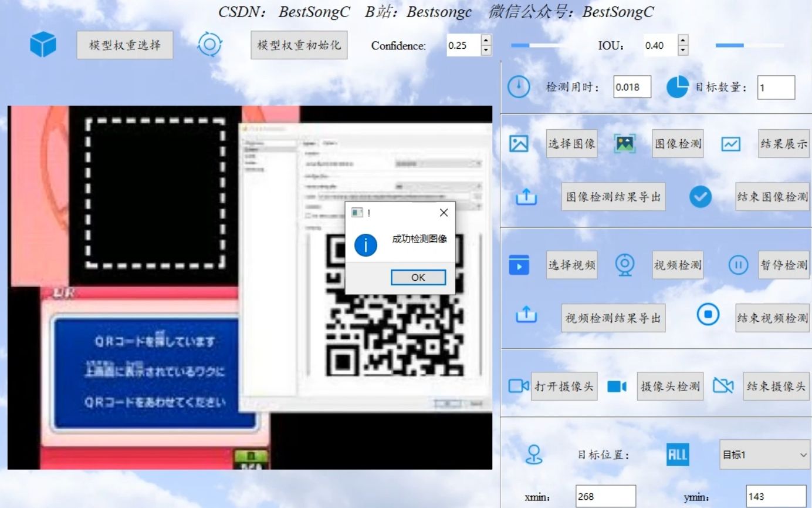Click the stop circle icon beside 结束视频检测
The width and height of the screenshot is (812, 508).
point(708,315)
